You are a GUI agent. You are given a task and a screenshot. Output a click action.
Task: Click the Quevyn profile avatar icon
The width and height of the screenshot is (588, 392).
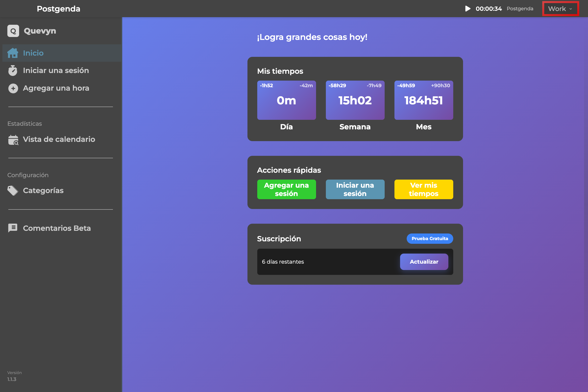[13, 31]
